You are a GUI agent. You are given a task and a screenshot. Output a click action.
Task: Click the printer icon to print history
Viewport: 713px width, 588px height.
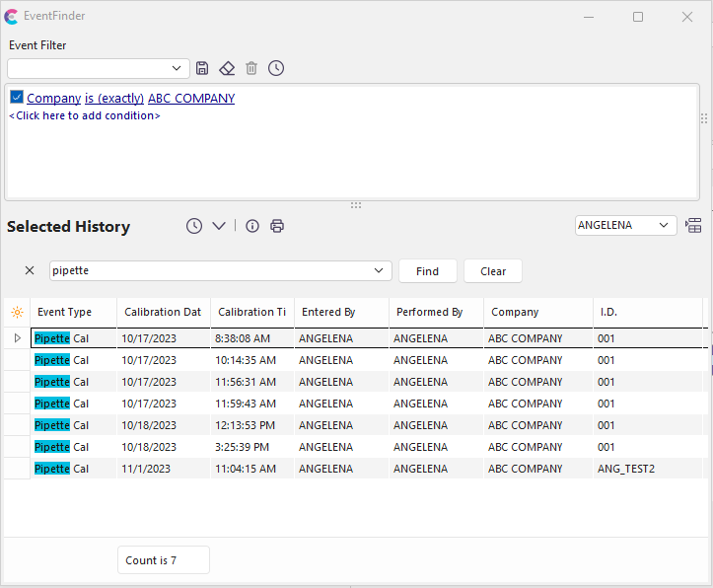277,226
